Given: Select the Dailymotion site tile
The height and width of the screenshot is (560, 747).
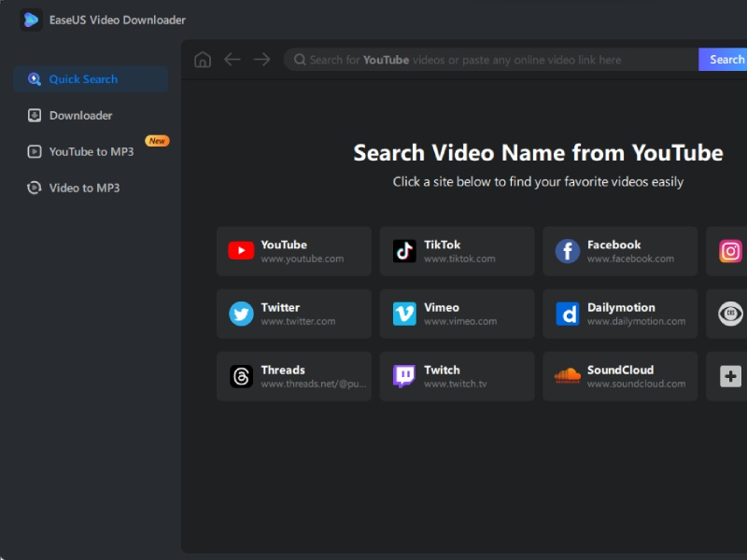Looking at the screenshot, I should [x=619, y=314].
